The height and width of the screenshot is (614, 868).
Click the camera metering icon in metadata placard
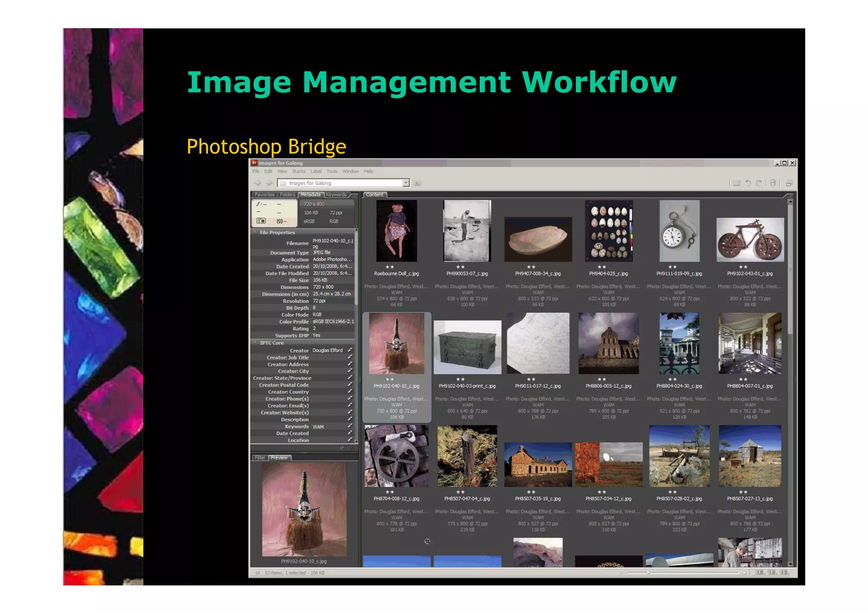tap(261, 221)
